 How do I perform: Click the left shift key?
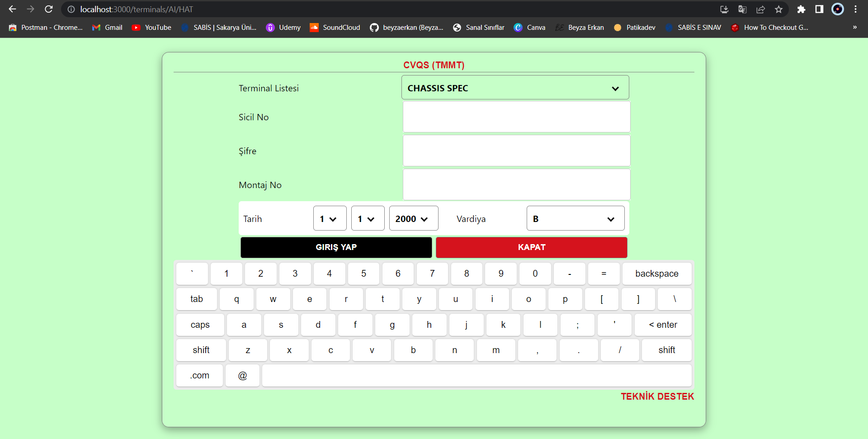(x=201, y=350)
